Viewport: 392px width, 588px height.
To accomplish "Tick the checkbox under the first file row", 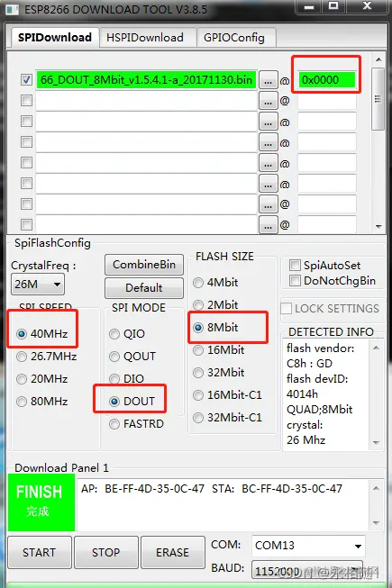I will click(26, 101).
